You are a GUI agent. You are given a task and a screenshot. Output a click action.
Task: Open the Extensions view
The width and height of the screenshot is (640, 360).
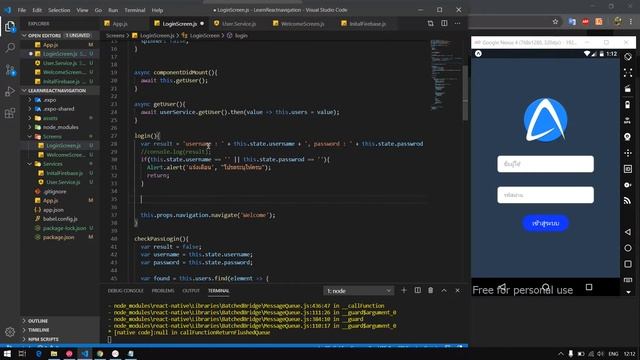10,113
